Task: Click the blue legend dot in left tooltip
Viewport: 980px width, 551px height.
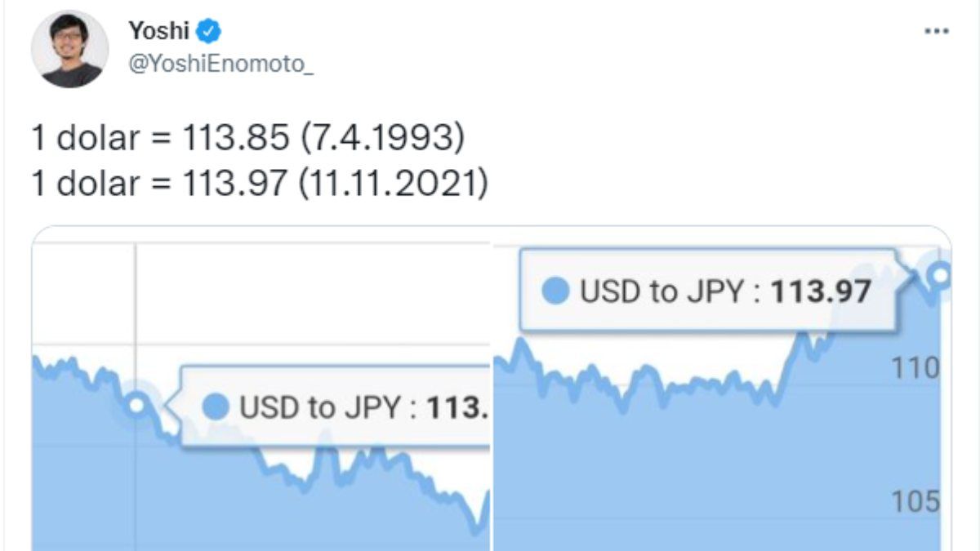Action: pyautogui.click(x=216, y=407)
